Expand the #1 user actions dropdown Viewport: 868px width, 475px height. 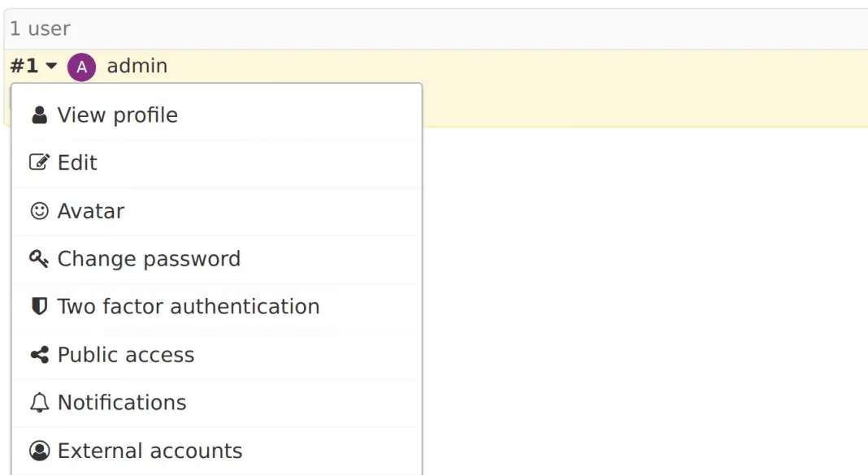point(33,67)
